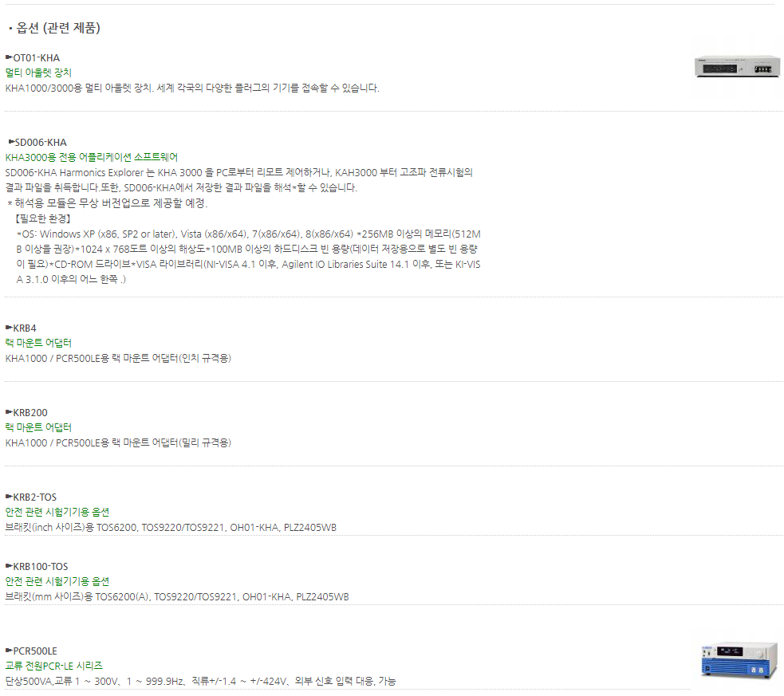Click the green 교류 전원PCR-LE 시리즈 subtitle
Image resolution: width=784 pixels, height=696 pixels.
coord(54,666)
